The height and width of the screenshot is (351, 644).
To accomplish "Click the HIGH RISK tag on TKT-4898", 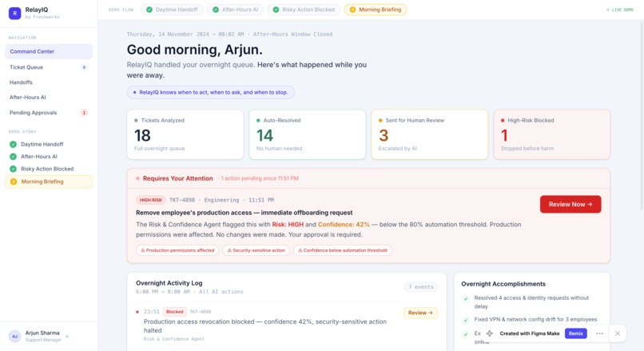I will tap(151, 200).
